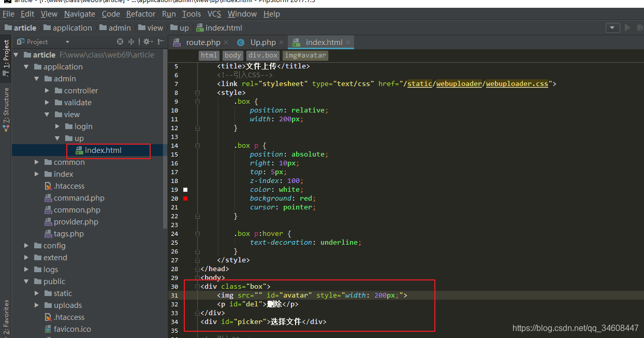Click the application navigation bar crumb
Image resolution: width=644 pixels, height=338 pixels.
pos(67,28)
